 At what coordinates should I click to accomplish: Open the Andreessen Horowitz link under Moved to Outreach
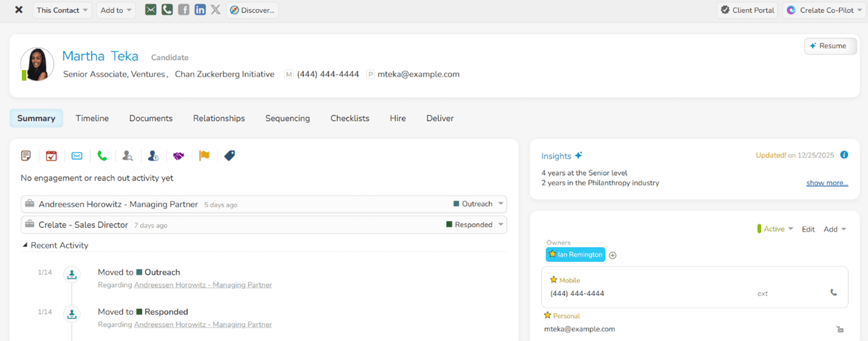(203, 284)
